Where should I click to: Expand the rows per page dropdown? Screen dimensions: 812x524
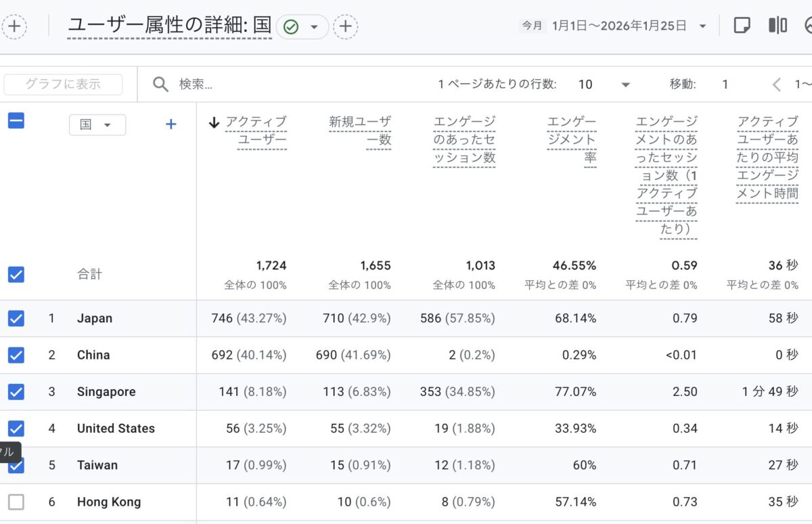pyautogui.click(x=625, y=85)
